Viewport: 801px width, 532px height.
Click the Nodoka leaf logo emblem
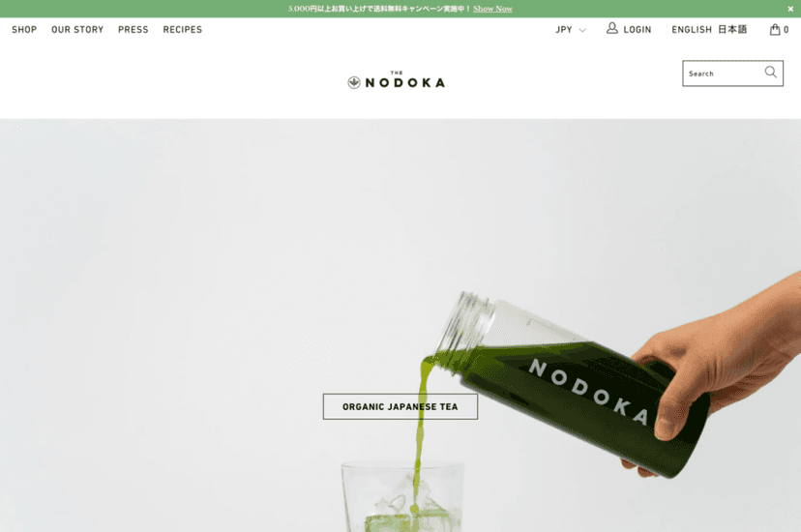[354, 83]
